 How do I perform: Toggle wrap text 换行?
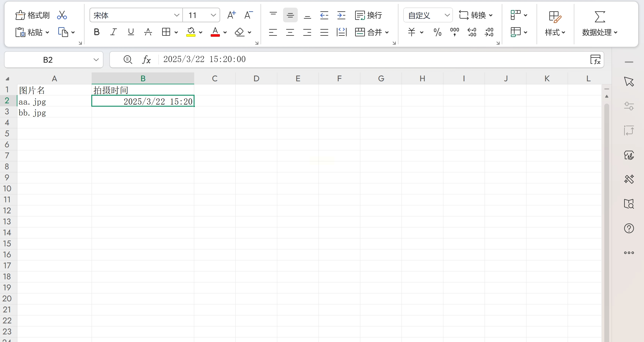click(x=369, y=15)
